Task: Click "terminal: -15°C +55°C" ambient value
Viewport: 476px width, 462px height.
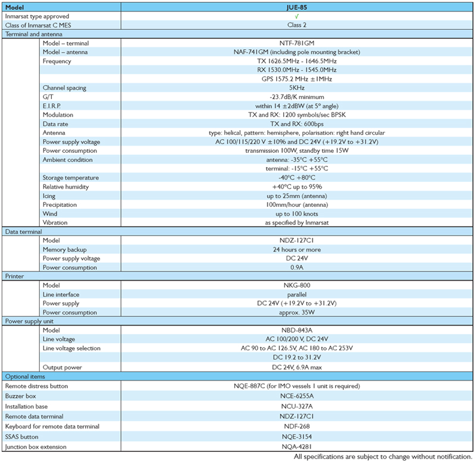Action: tap(296, 168)
